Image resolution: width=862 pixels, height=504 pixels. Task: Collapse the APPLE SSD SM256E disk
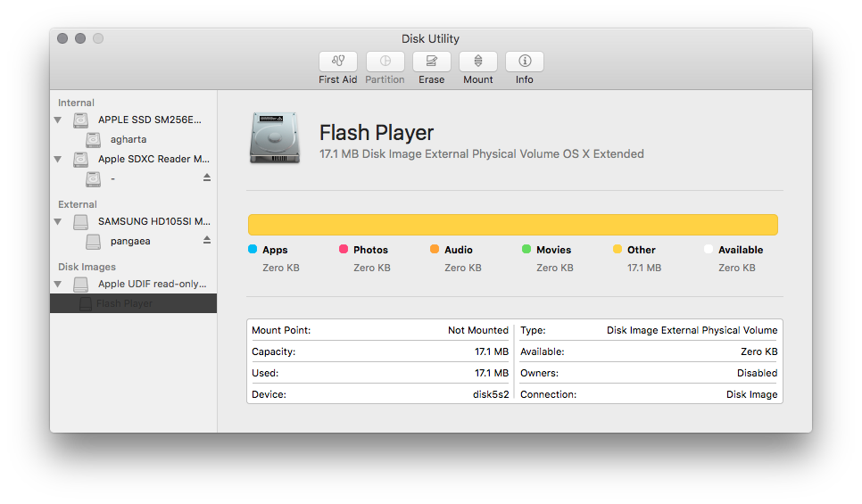coord(58,120)
